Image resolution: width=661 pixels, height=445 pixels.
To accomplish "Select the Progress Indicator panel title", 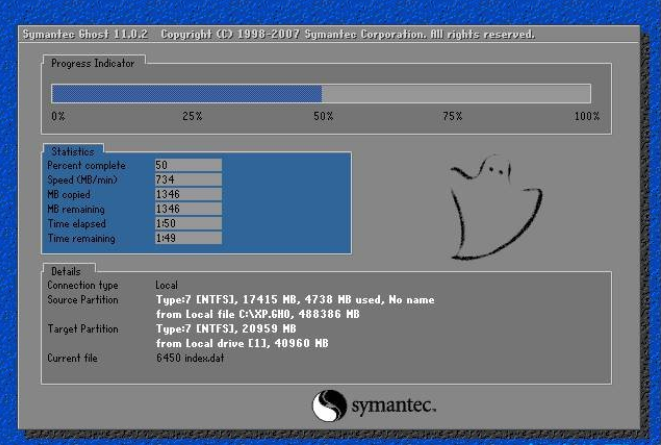I will [x=93, y=63].
